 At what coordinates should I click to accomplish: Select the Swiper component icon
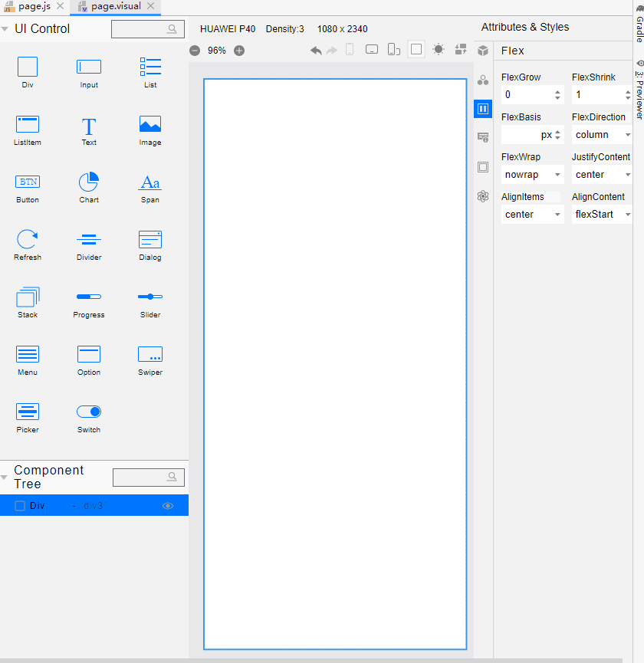pyautogui.click(x=150, y=354)
